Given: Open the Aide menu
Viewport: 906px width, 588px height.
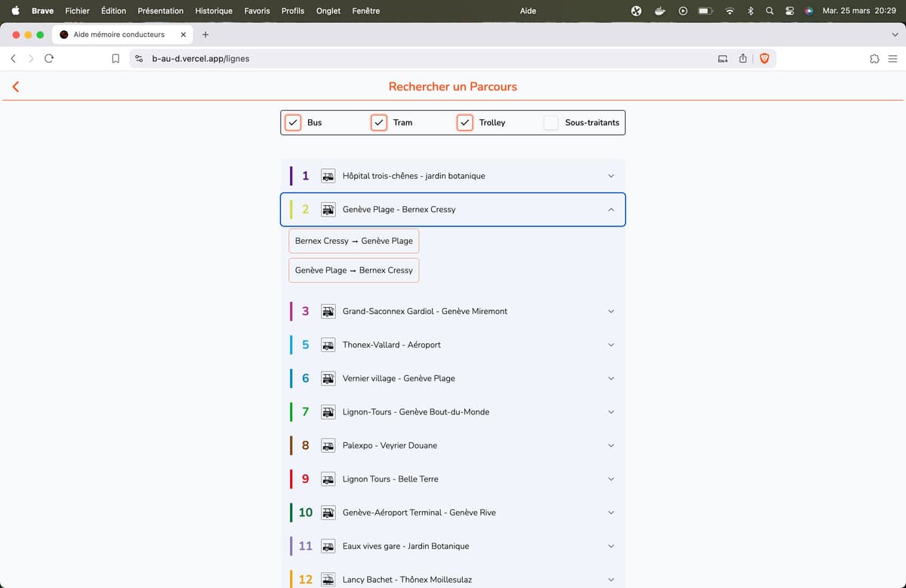Looking at the screenshot, I should 528,11.
